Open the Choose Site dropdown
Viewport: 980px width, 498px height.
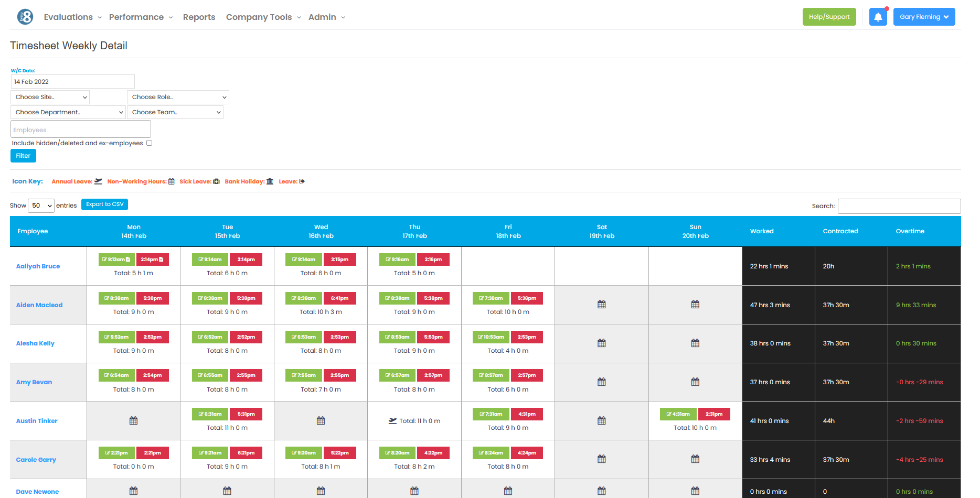point(50,97)
